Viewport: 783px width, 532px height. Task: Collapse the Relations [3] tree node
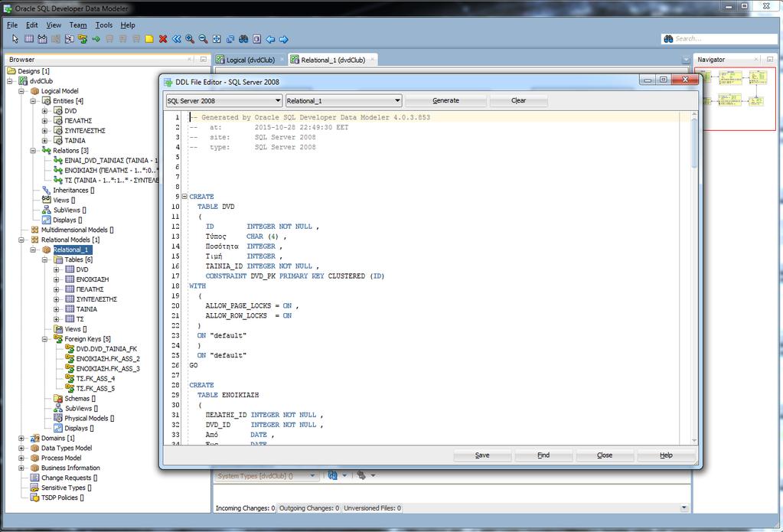pos(33,150)
